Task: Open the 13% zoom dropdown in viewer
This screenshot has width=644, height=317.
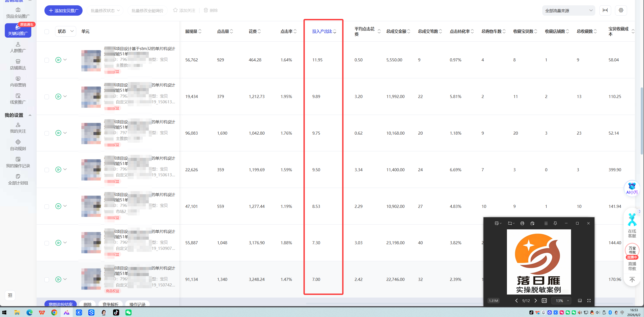Action: pyautogui.click(x=561, y=301)
